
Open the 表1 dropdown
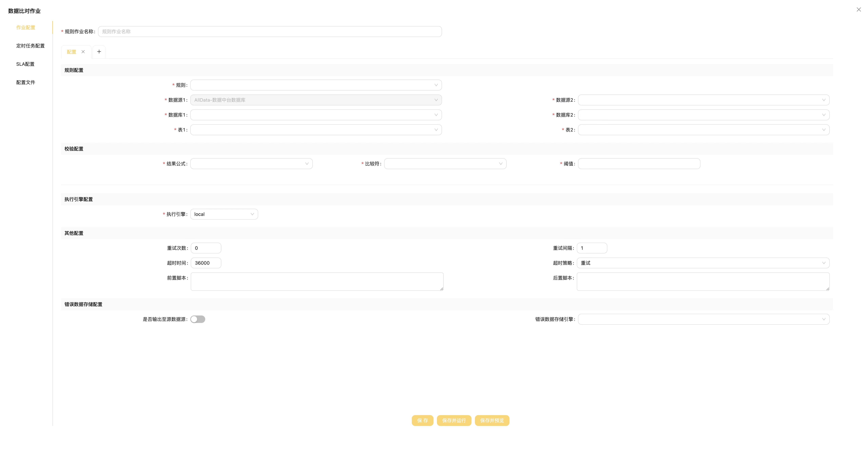click(316, 130)
